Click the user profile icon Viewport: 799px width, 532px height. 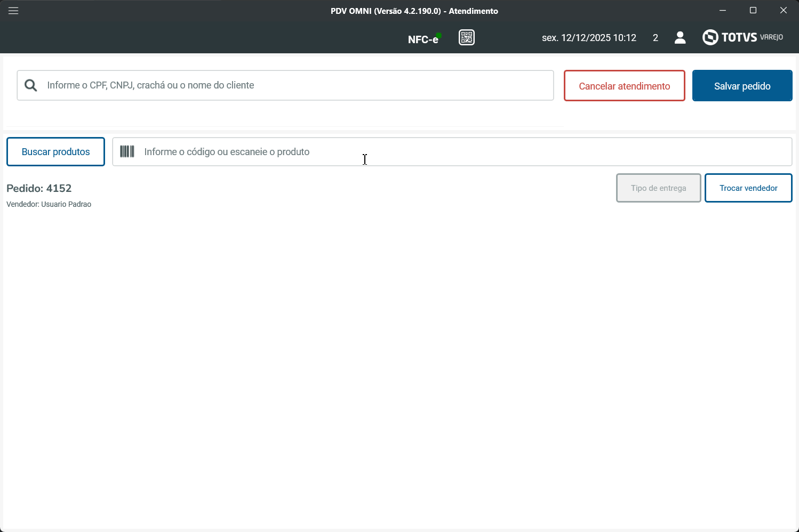(680, 37)
